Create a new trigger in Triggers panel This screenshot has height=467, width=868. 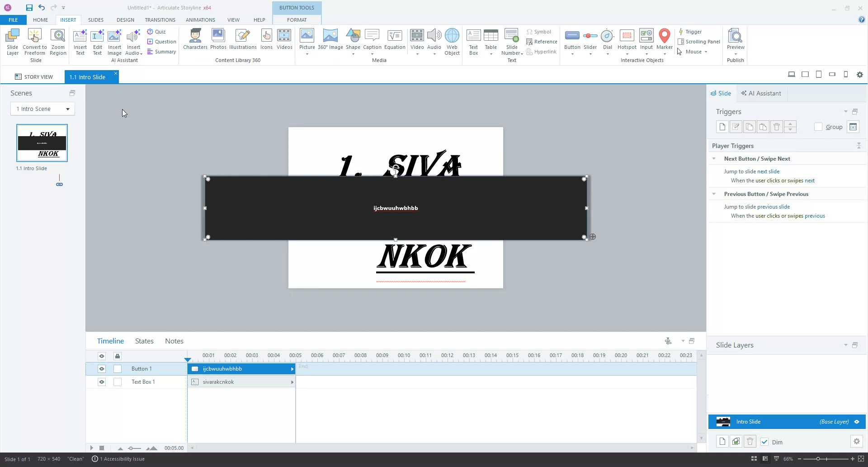pyautogui.click(x=722, y=127)
